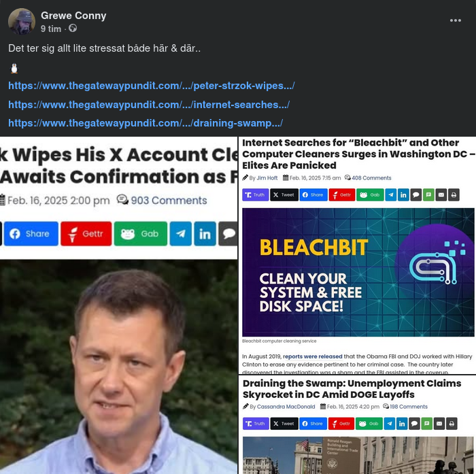This screenshot has height=474, width=476.
Task: Open Grewe Conny profile name link
Action: (x=73, y=16)
